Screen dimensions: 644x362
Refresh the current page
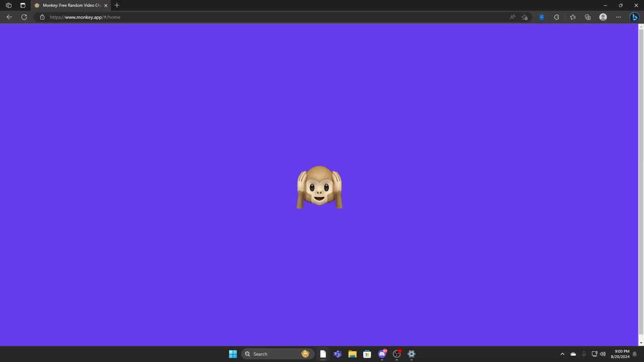pyautogui.click(x=24, y=17)
